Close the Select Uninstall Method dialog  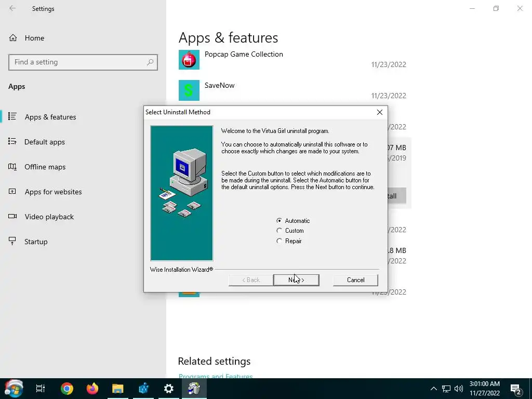click(x=380, y=112)
